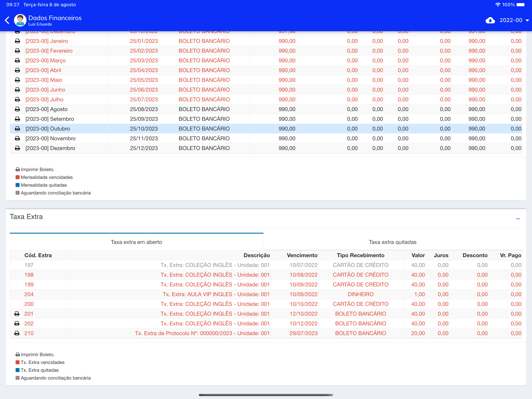Tap the bottom home indicator bar

[266, 395]
